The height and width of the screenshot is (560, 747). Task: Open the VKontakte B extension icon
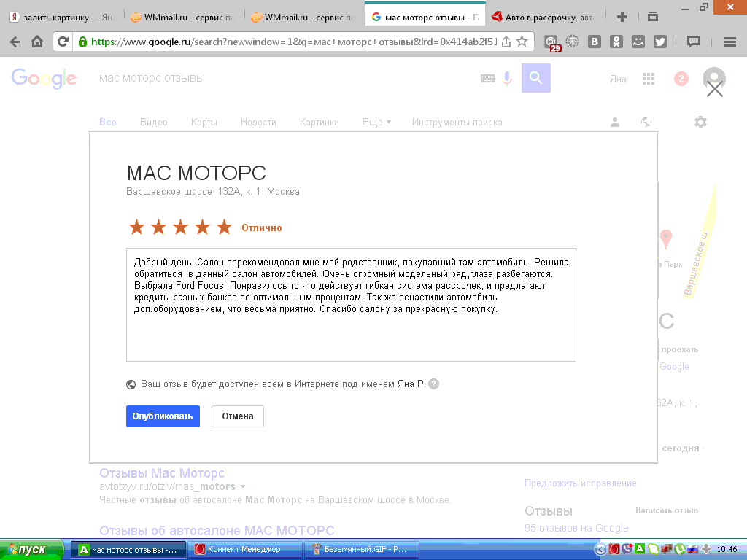(594, 42)
